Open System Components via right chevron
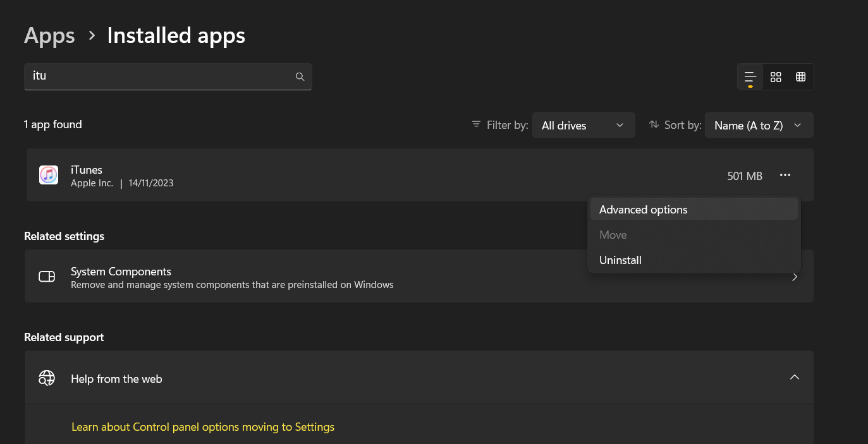 795,277
